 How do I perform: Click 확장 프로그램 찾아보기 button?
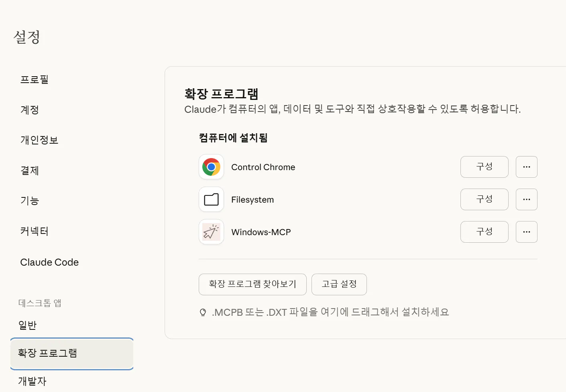point(252,284)
